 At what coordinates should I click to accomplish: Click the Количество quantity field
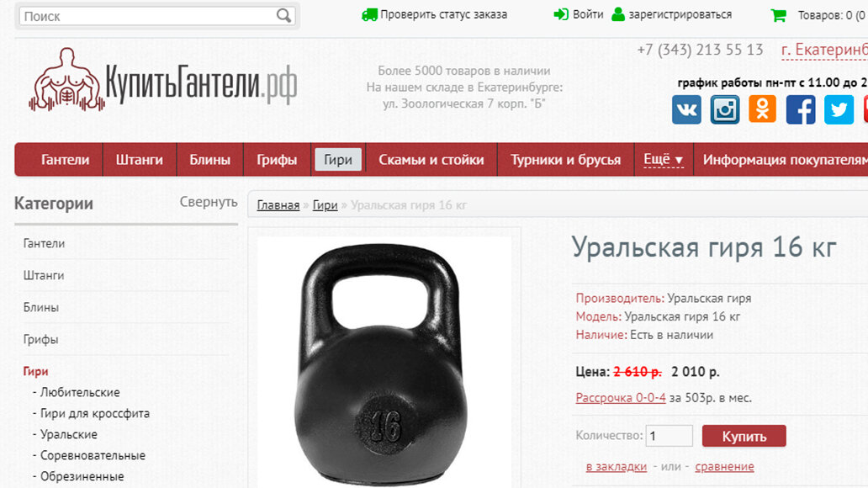[669, 435]
